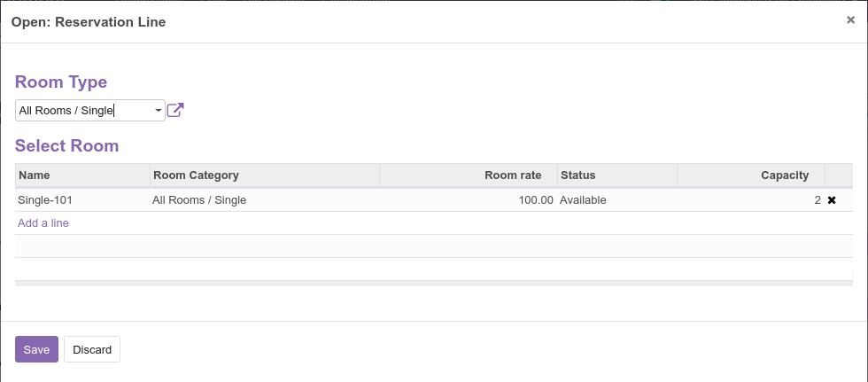Open the external link icon beside Room Type
868x382 pixels.
pyautogui.click(x=175, y=110)
